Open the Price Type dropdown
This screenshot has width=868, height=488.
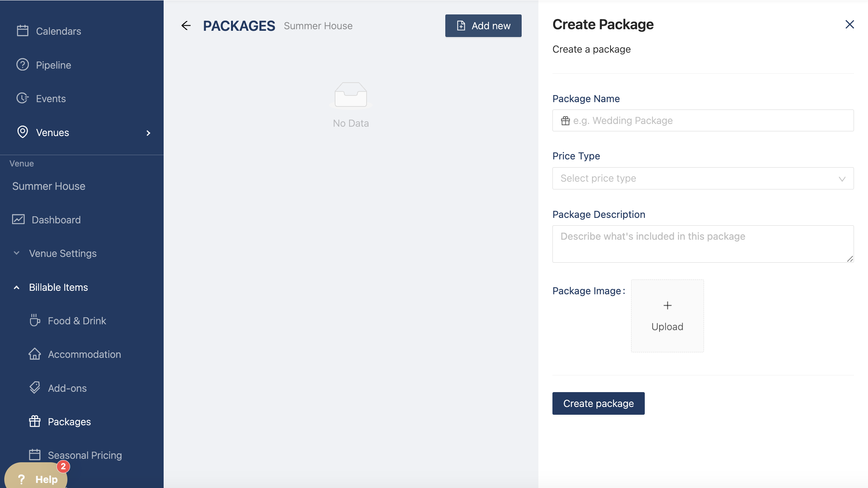(703, 179)
